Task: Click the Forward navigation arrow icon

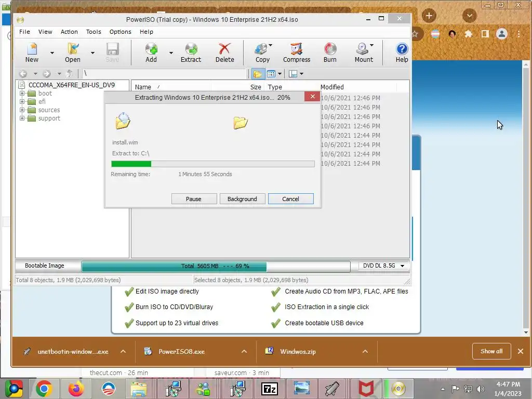Action: (x=47, y=74)
